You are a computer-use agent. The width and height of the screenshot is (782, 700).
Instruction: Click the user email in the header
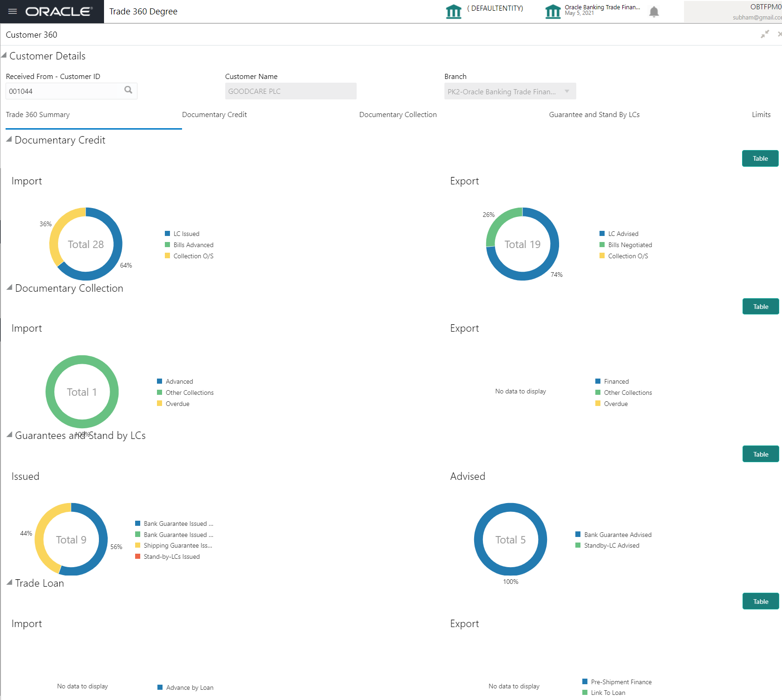point(757,18)
